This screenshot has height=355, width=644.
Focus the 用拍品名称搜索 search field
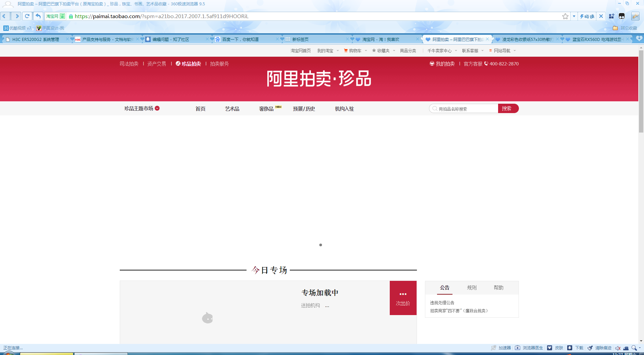click(x=464, y=108)
